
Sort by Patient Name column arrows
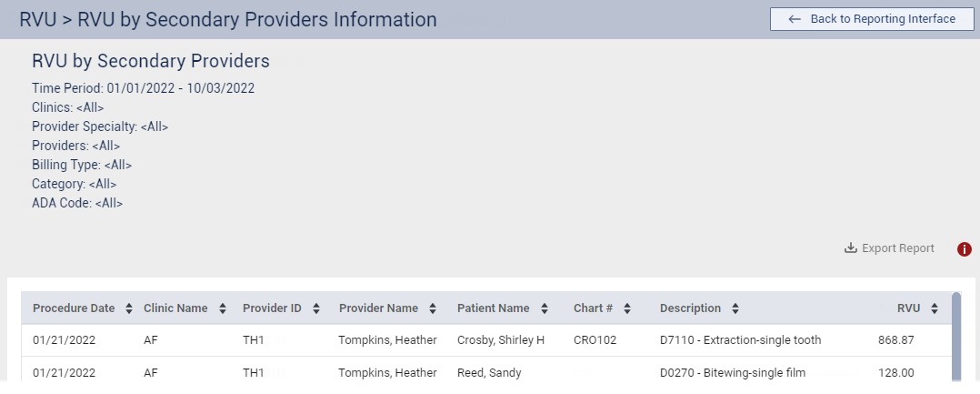click(x=544, y=308)
